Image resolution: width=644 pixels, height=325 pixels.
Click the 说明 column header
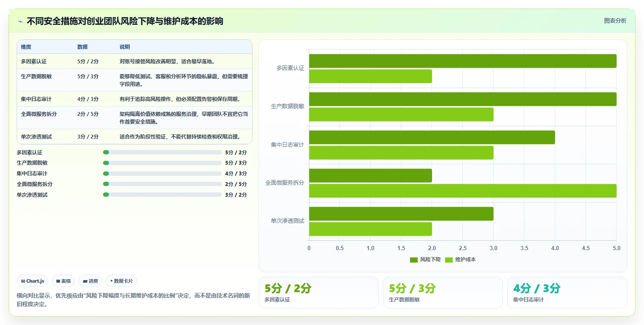(125, 47)
